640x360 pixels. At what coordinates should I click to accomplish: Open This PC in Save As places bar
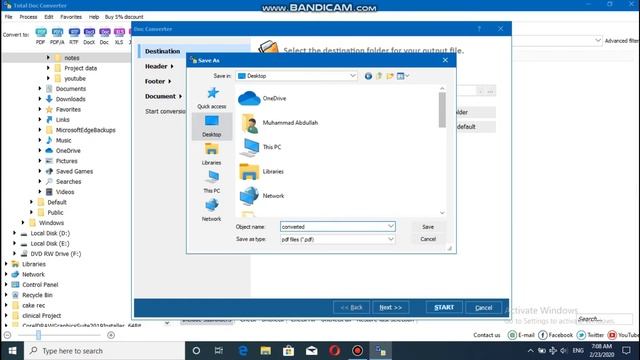pyautogui.click(x=211, y=182)
